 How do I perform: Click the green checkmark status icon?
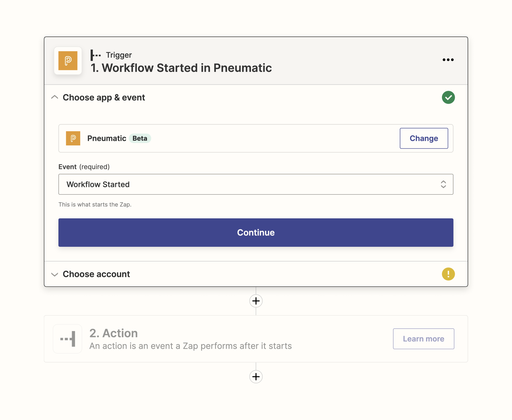448,97
